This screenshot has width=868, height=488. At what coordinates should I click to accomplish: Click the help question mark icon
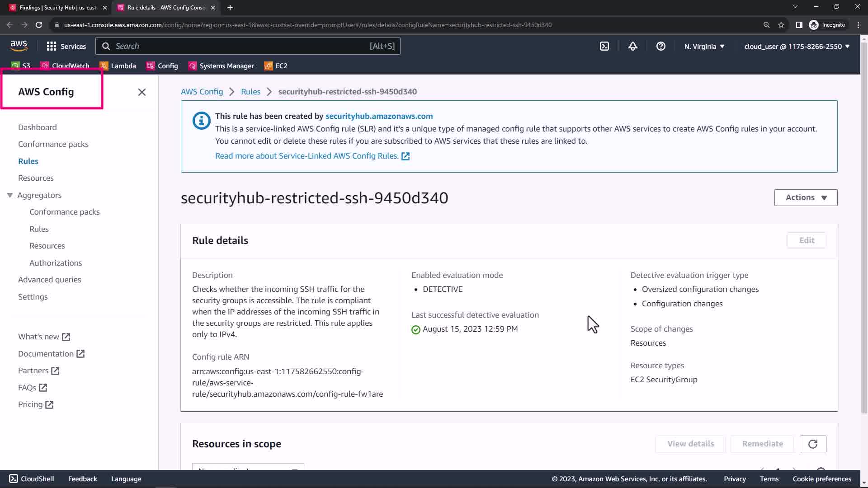click(x=660, y=46)
